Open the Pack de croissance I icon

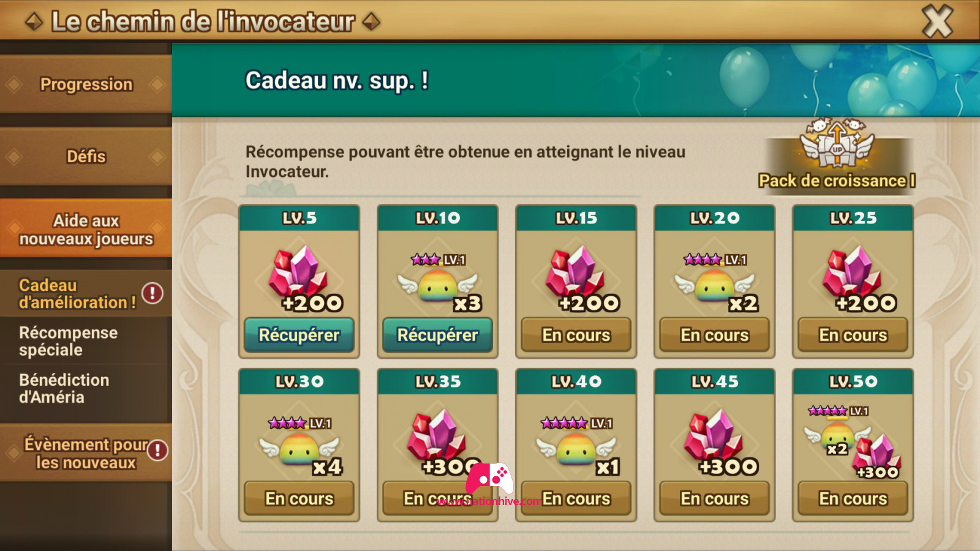tap(837, 156)
